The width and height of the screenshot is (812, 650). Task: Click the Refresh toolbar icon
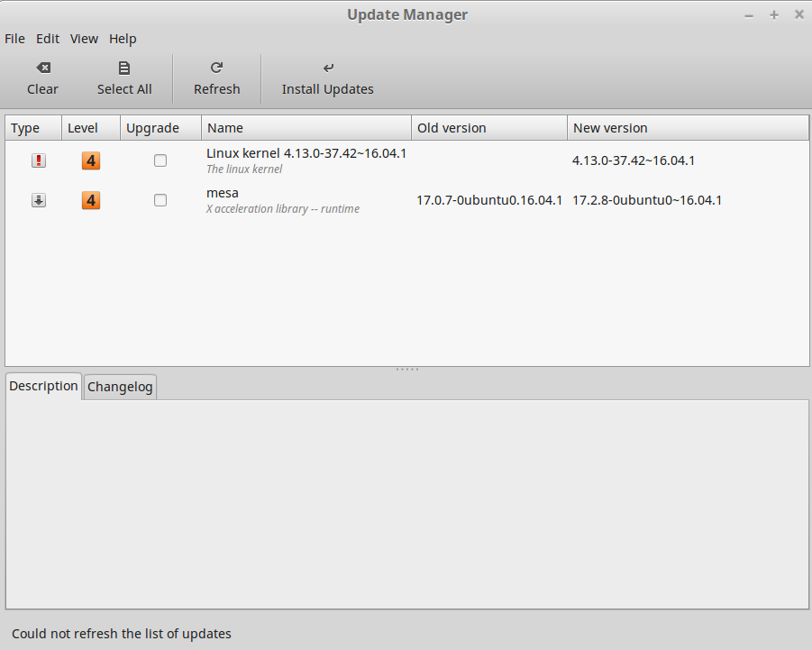pos(216,68)
